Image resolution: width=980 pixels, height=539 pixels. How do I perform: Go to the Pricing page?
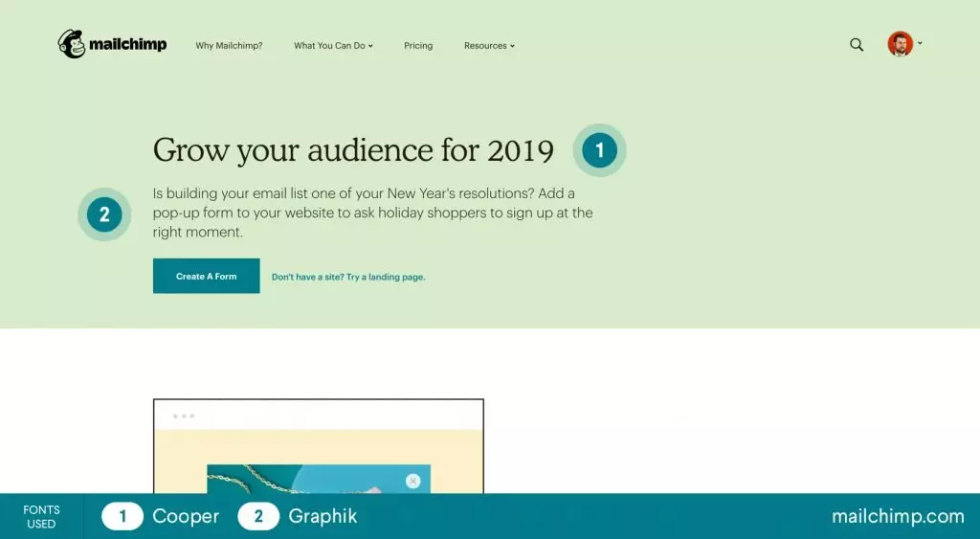[418, 46]
